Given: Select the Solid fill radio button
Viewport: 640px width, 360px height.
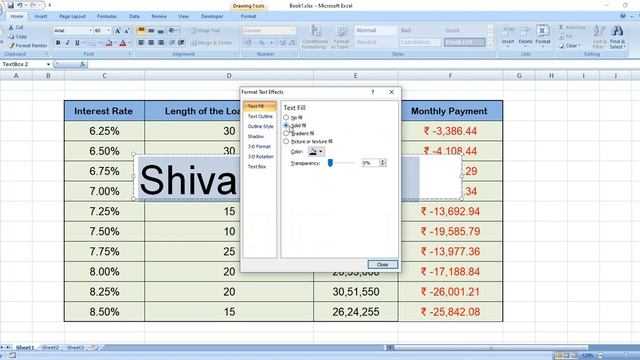Looking at the screenshot, I should click(x=286, y=125).
